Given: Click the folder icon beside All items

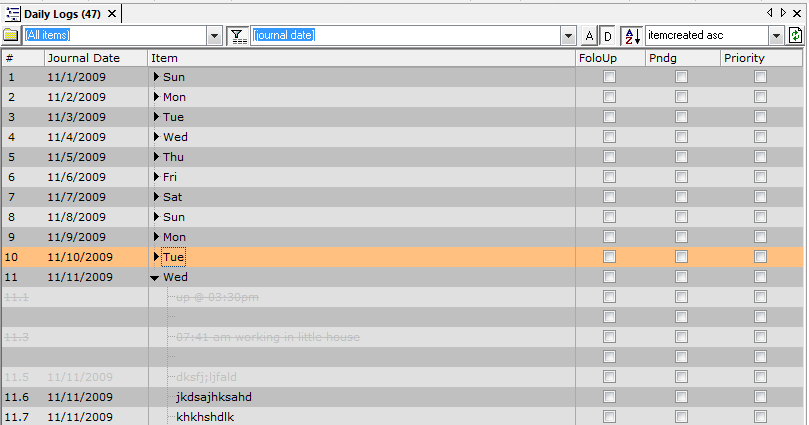Looking at the screenshot, I should 11,36.
